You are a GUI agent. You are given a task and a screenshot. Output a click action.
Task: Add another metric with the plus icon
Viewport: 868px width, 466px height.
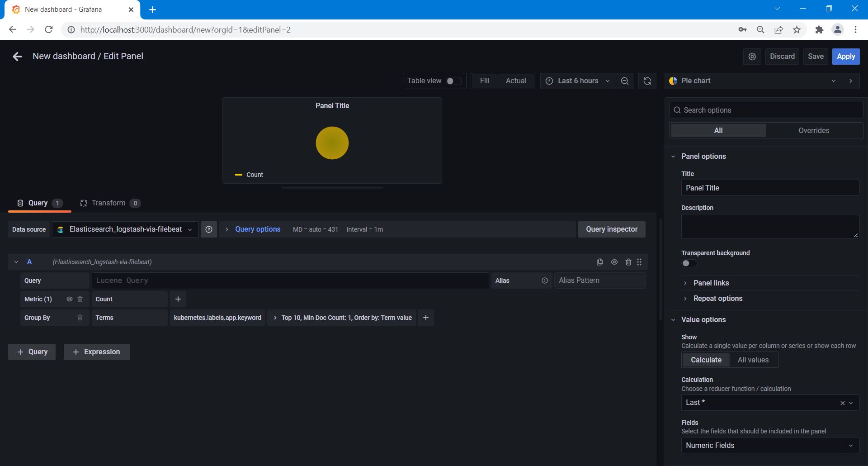point(178,299)
